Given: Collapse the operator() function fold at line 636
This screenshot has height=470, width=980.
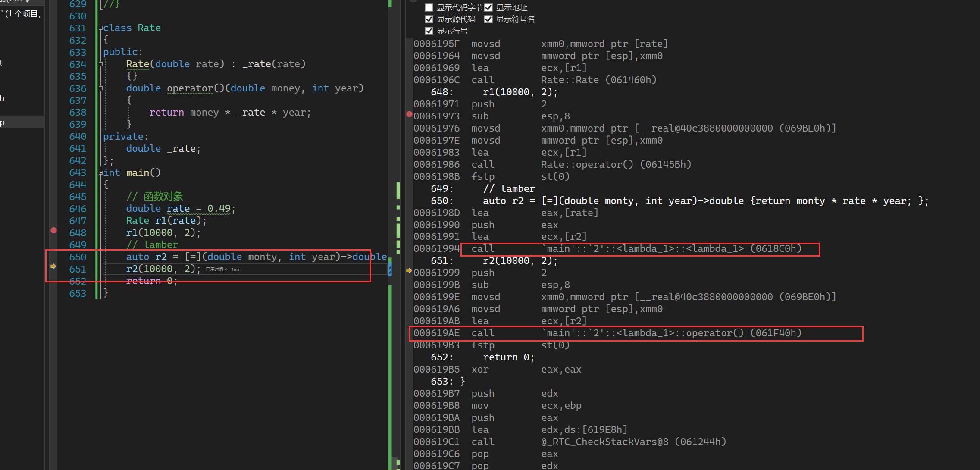Looking at the screenshot, I should pos(100,88).
